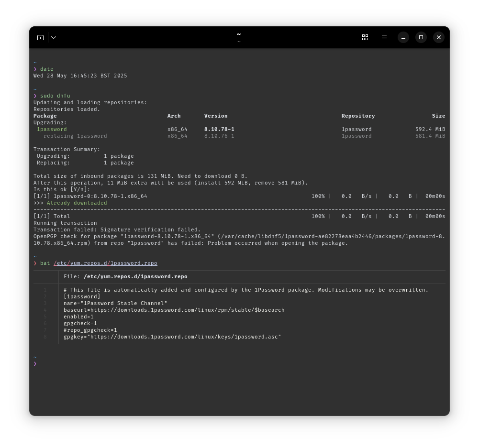The width and height of the screenshot is (479, 448).
Task: Open the gpgkey 1password.asc URL
Action: (x=184, y=337)
